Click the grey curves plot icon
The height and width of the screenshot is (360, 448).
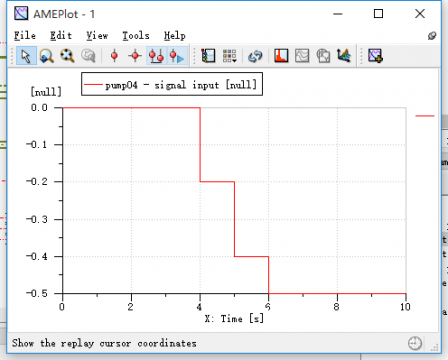[302, 56]
